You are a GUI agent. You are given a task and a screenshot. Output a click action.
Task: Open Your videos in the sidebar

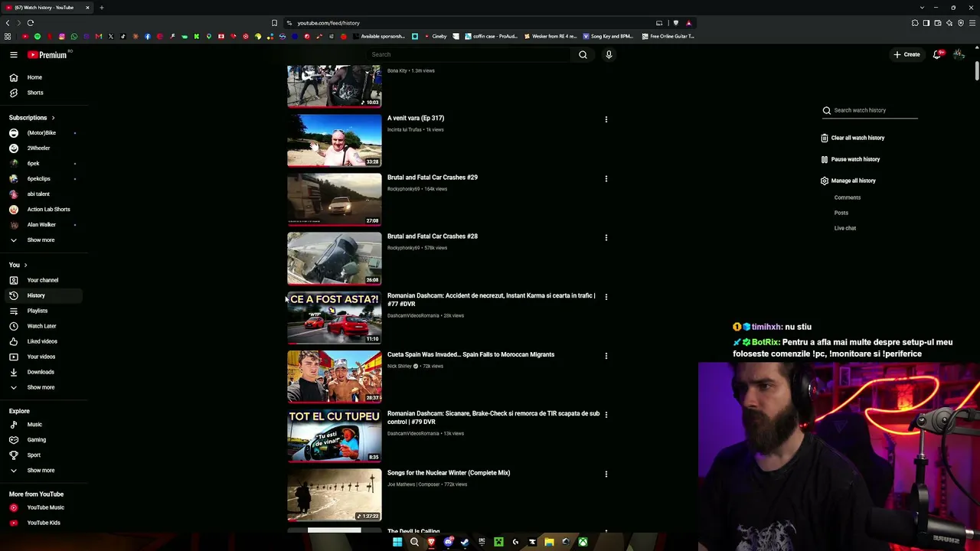(43, 357)
